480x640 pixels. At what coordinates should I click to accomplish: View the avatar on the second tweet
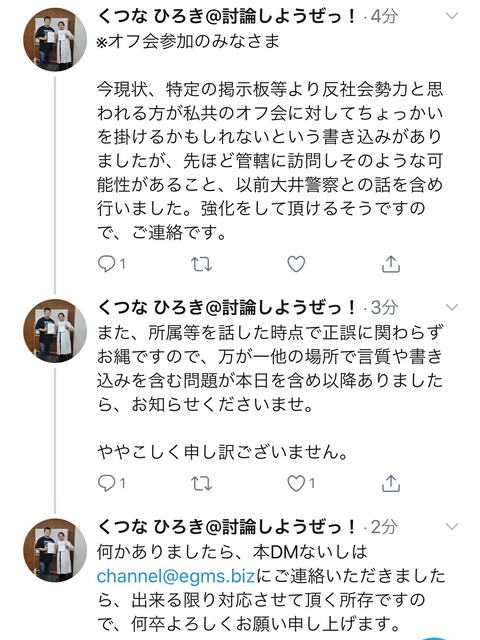pos(55,331)
